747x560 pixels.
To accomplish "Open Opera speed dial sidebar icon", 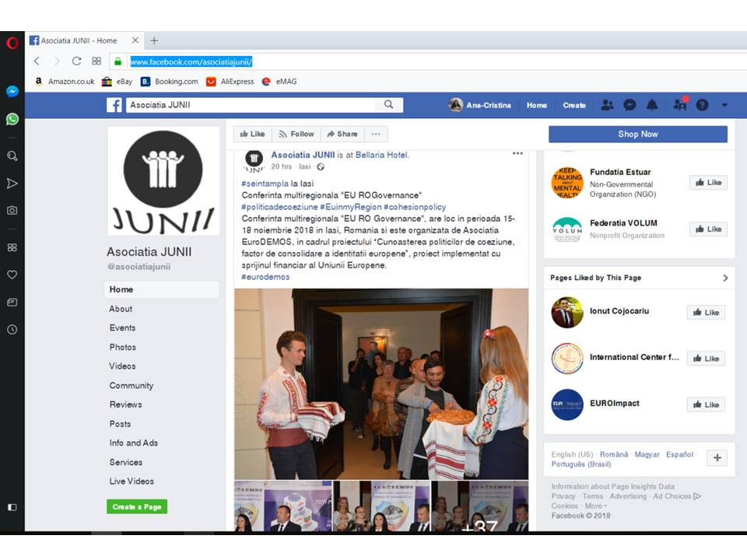I will 12,247.
